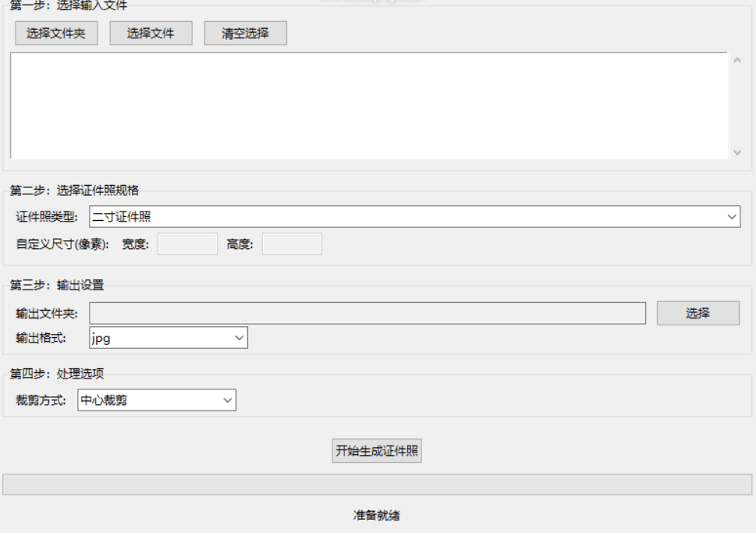Click the progress bar below start button
Image resolution: width=756 pixels, height=533 pixels.
click(x=377, y=484)
